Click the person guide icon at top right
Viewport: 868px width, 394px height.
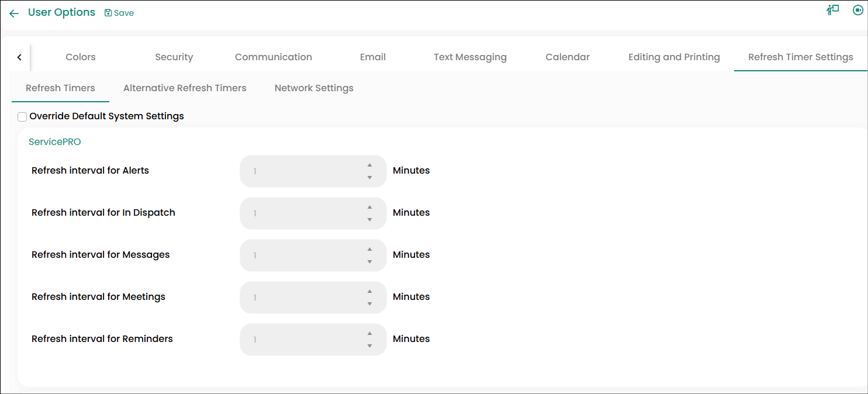tap(832, 11)
